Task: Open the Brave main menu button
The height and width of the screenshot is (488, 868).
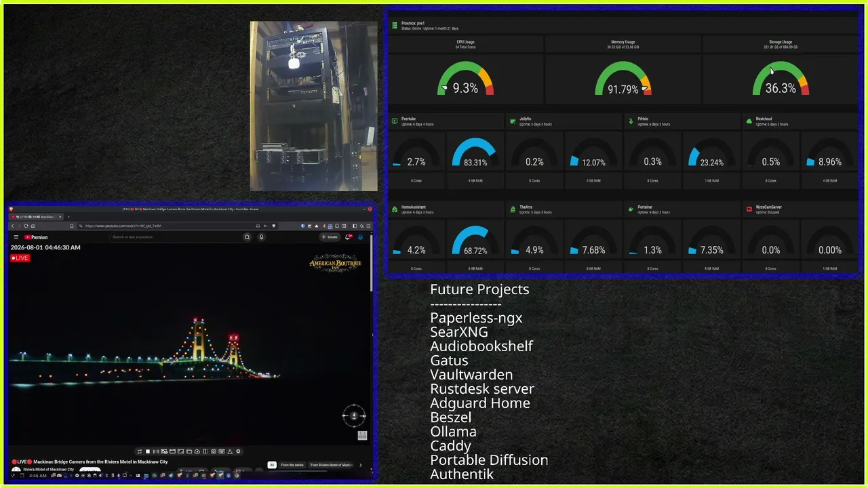Action: pos(369,226)
